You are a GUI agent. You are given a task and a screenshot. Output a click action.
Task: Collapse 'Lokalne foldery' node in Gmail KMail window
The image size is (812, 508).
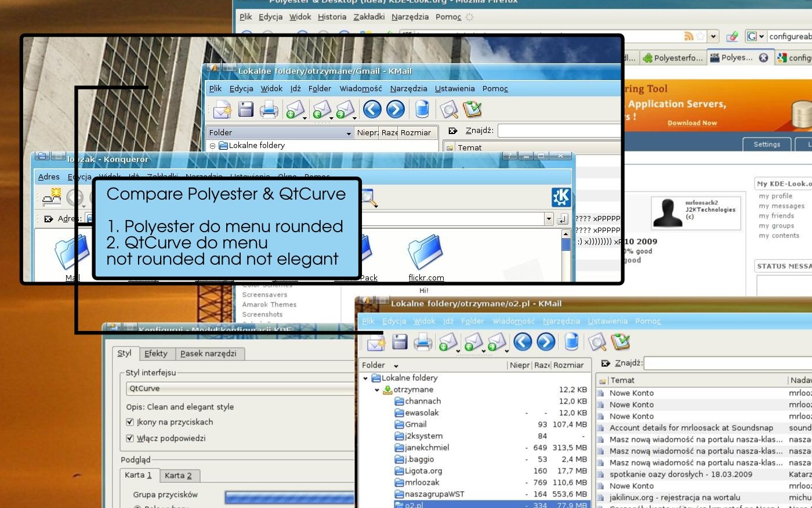pos(213,146)
